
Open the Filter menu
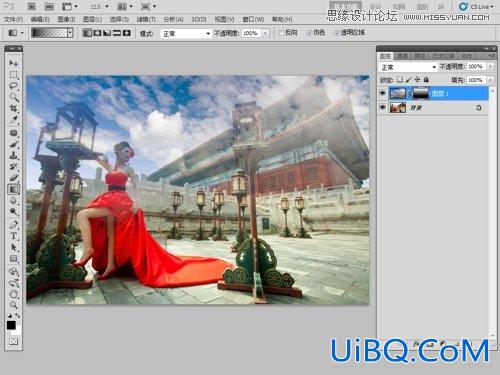(146, 19)
